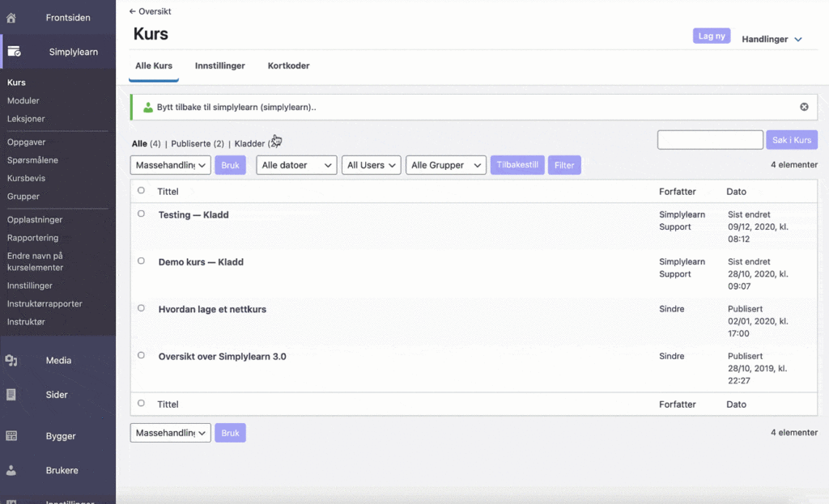The height and width of the screenshot is (504, 829).
Task: Expand the Handlinger menu
Action: click(772, 39)
